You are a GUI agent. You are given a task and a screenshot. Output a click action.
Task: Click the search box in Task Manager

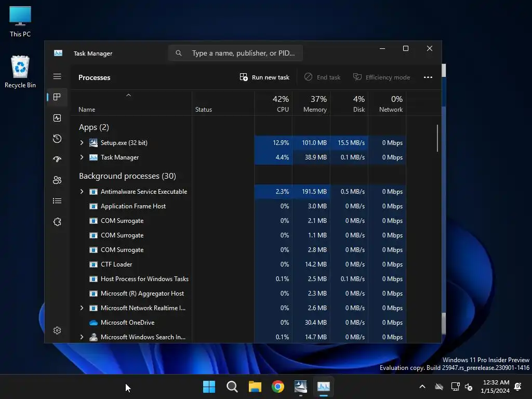click(x=235, y=54)
